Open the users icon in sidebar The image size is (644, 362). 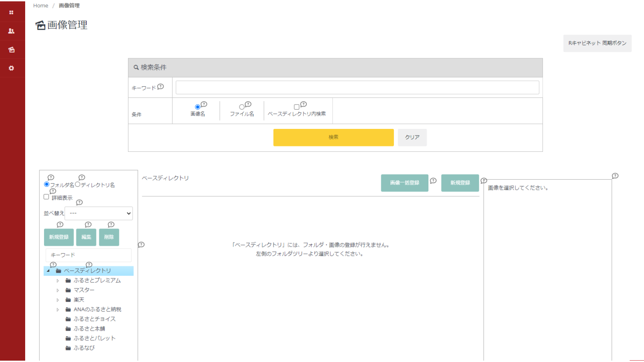[12, 31]
